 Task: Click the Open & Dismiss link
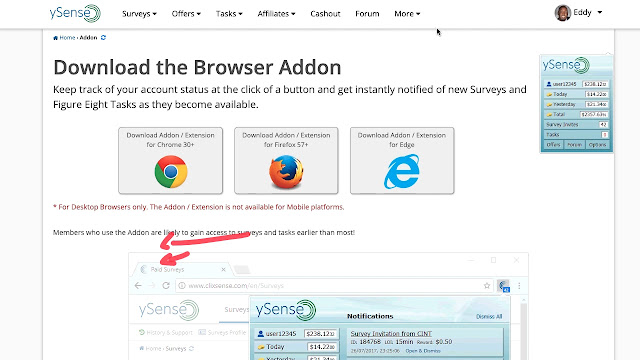[x=423, y=351]
